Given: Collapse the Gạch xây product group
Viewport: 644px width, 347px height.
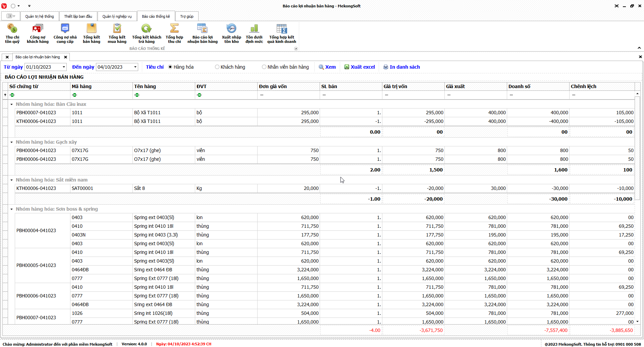Looking at the screenshot, I should (12, 142).
